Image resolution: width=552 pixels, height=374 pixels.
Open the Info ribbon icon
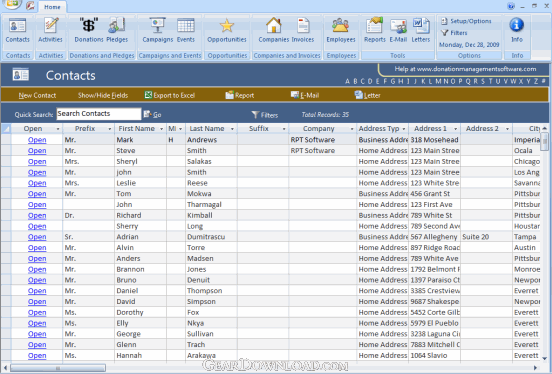tap(516, 31)
